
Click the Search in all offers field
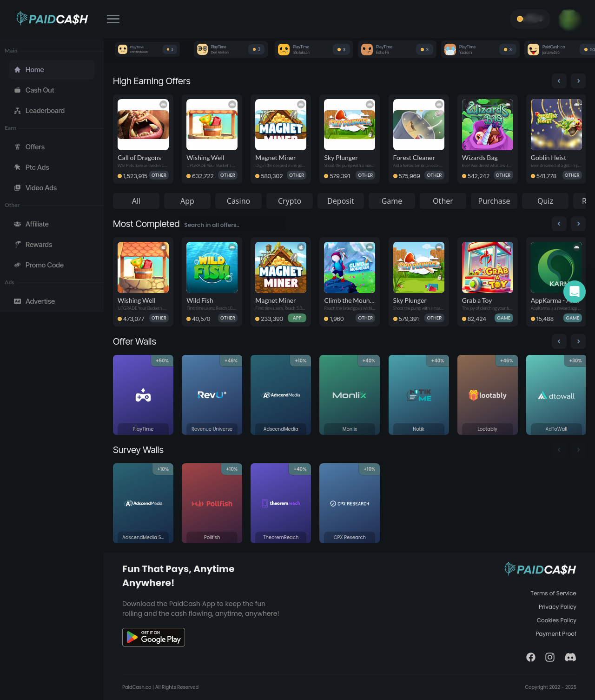coord(232,225)
